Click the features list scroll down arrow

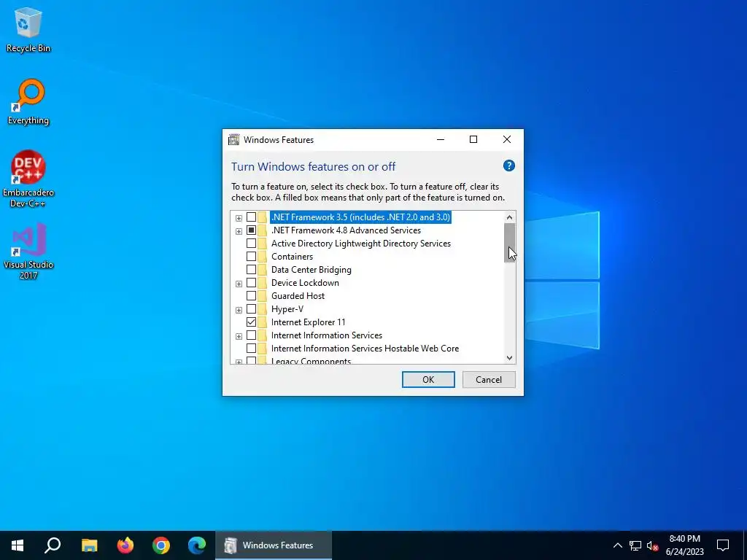(509, 358)
